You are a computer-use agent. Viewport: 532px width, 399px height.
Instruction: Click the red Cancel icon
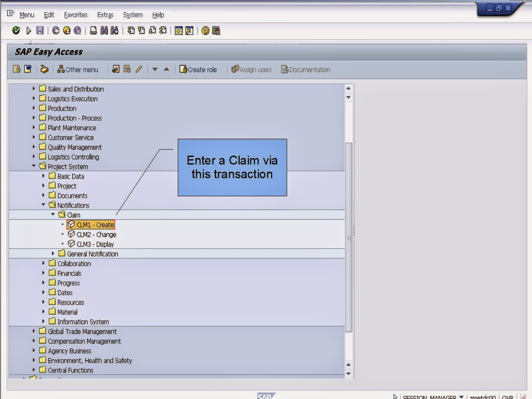[77, 31]
